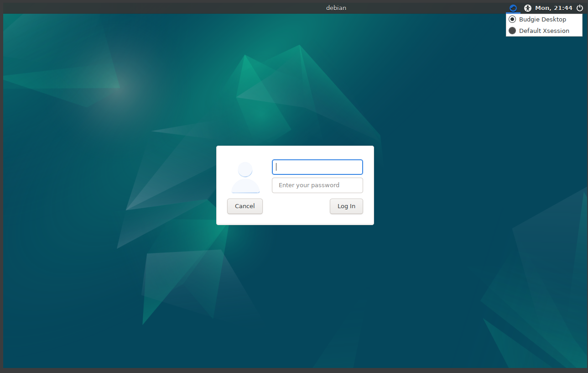
Task: Focus the username input field
Action: [x=317, y=167]
